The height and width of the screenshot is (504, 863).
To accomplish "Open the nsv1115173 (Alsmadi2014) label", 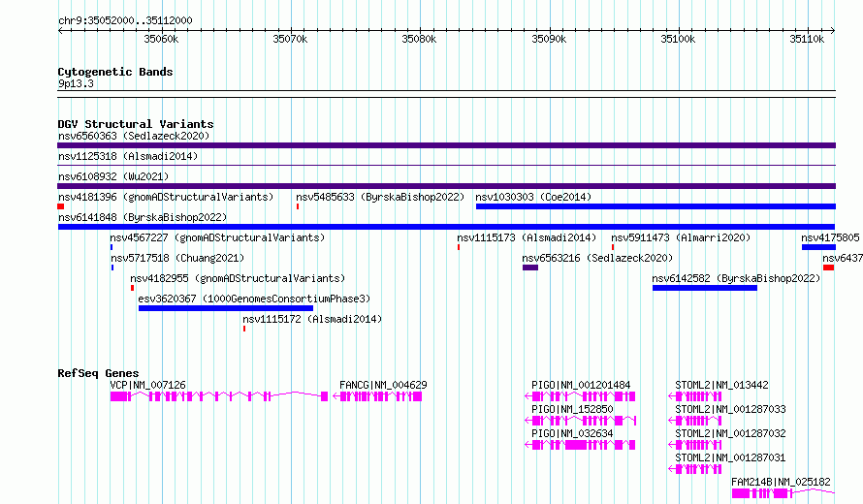I will (x=527, y=237).
